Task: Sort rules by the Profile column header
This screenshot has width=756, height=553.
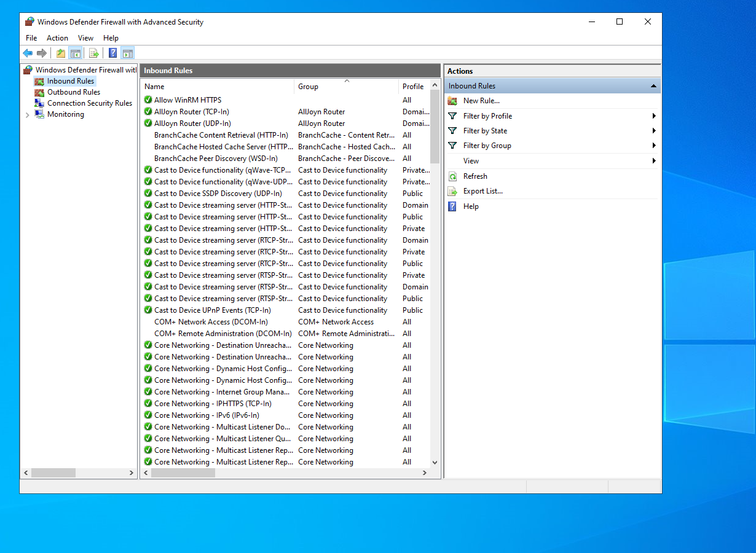Action: [414, 87]
